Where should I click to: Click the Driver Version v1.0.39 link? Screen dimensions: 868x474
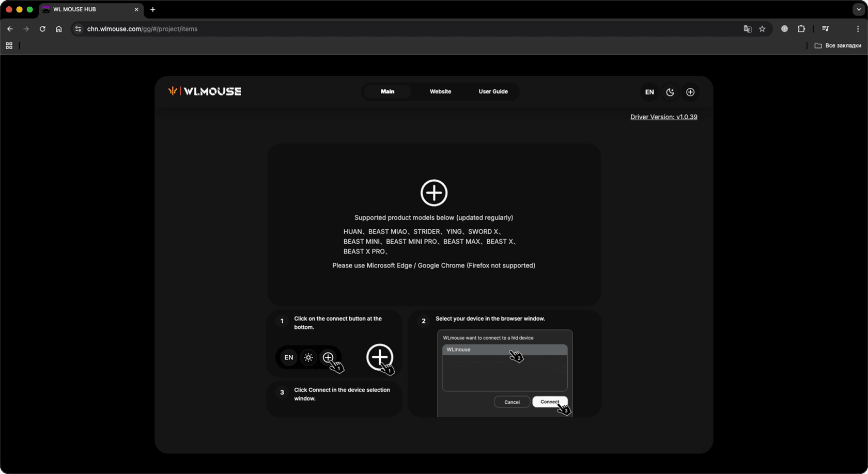(663, 117)
